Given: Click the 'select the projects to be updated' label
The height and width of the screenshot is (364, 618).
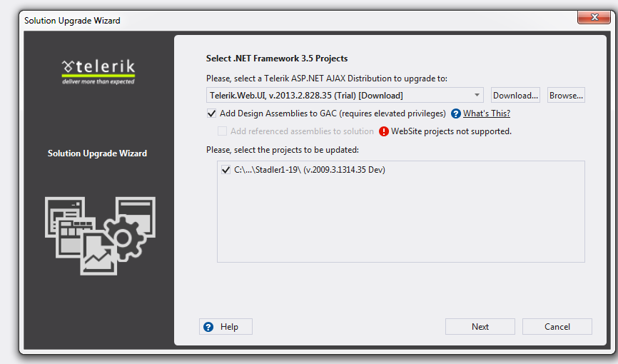Looking at the screenshot, I should pos(282,151).
